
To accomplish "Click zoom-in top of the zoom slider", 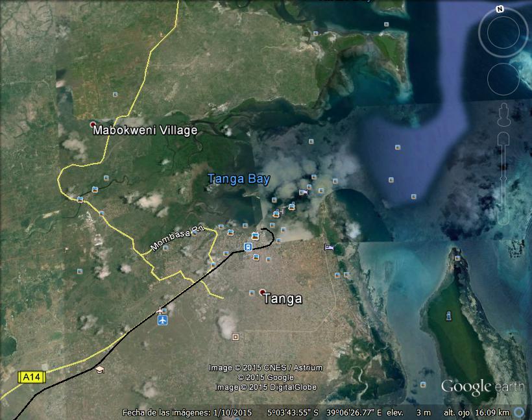I will click(504, 138).
